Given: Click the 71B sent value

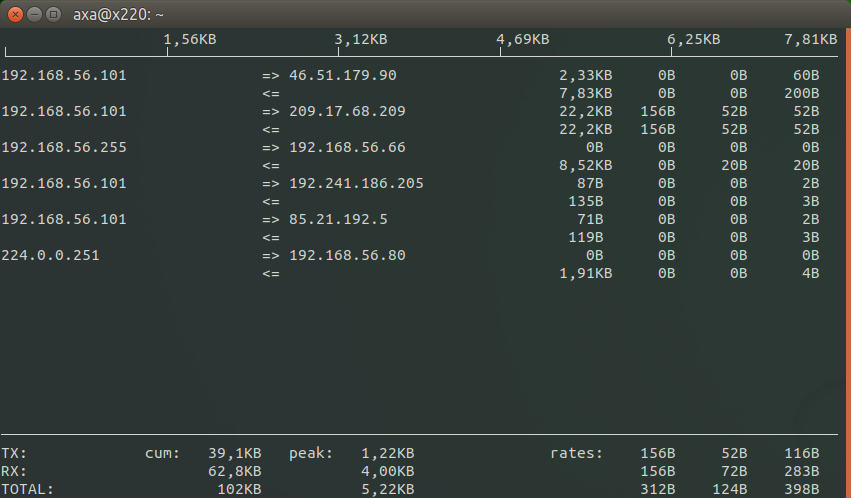Looking at the screenshot, I should 590,219.
